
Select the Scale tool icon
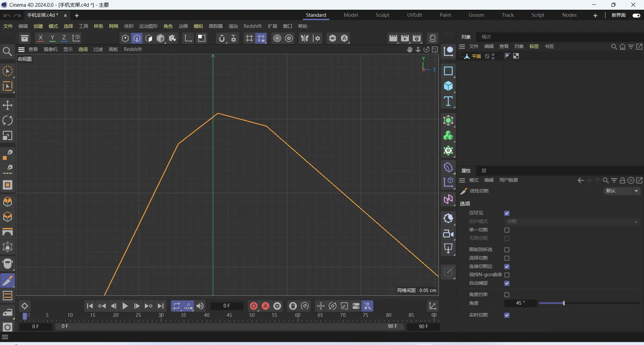7,136
